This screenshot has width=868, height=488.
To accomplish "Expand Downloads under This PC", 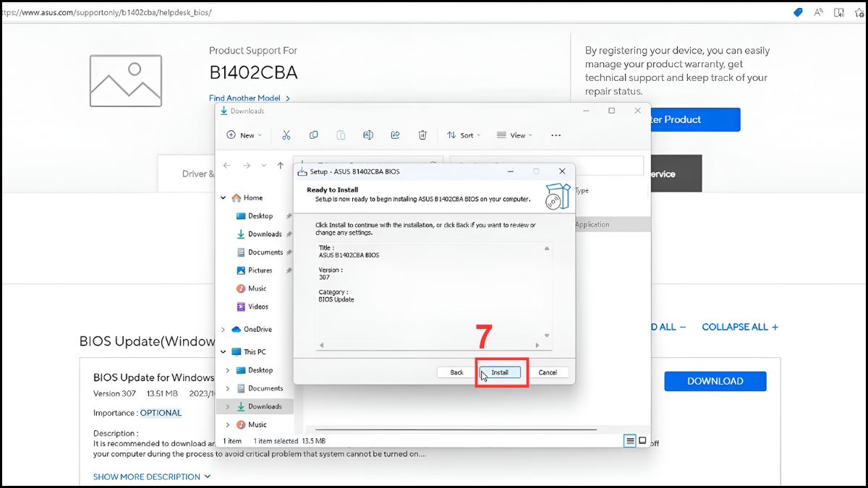I will pyautogui.click(x=228, y=406).
